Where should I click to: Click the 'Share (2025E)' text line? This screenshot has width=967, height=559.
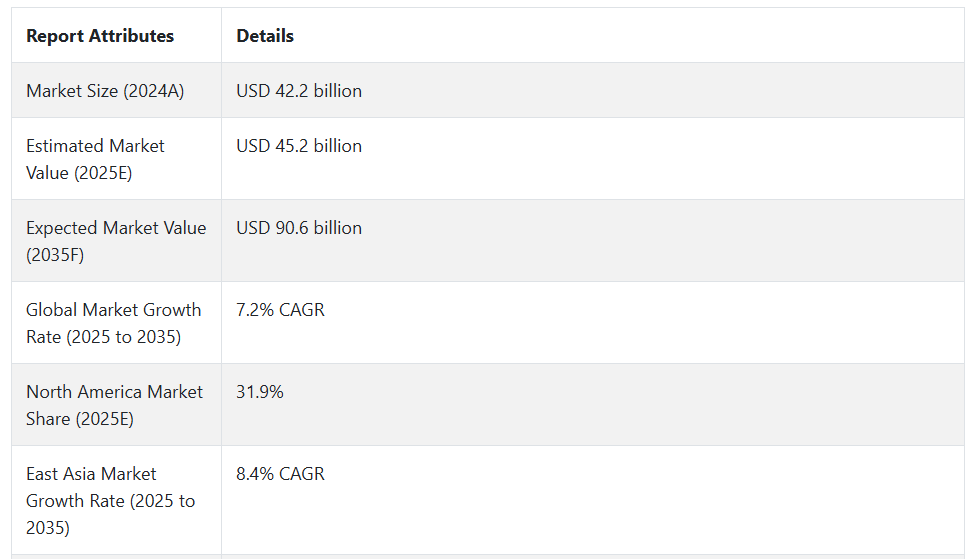point(80,419)
